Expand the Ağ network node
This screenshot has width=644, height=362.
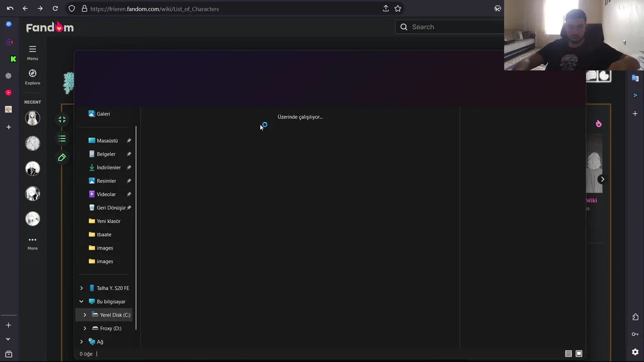[82, 342]
